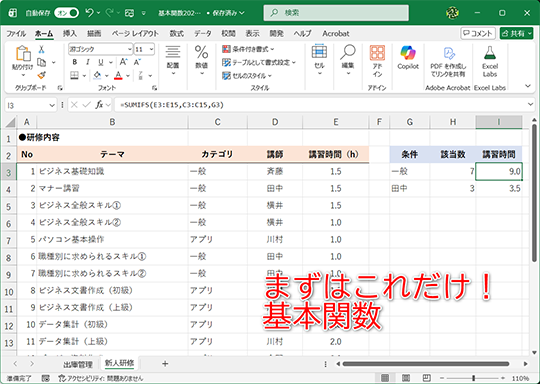The height and width of the screenshot is (384, 540).
Task: Open the Number format (数値) percent icon
Action: tap(201, 52)
